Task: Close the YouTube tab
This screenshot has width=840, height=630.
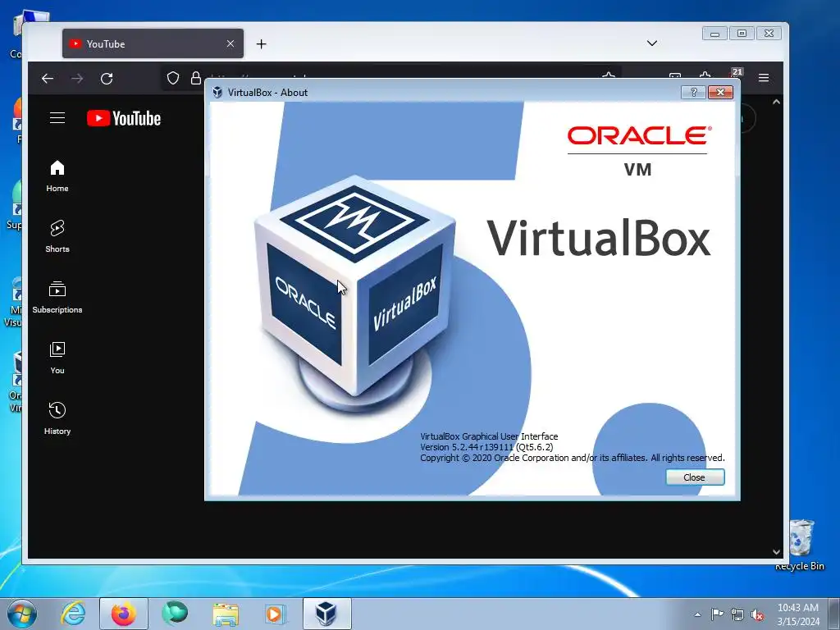Action: tap(231, 43)
